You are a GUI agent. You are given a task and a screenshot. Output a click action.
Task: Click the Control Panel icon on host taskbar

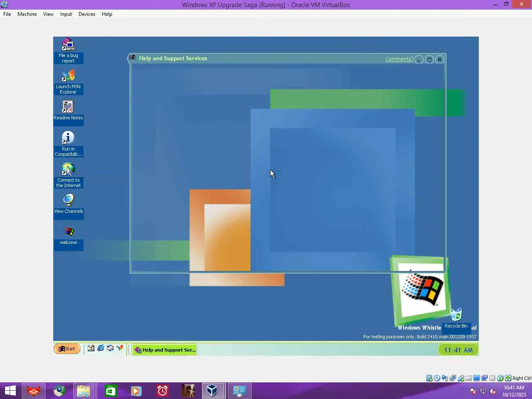[x=239, y=391]
